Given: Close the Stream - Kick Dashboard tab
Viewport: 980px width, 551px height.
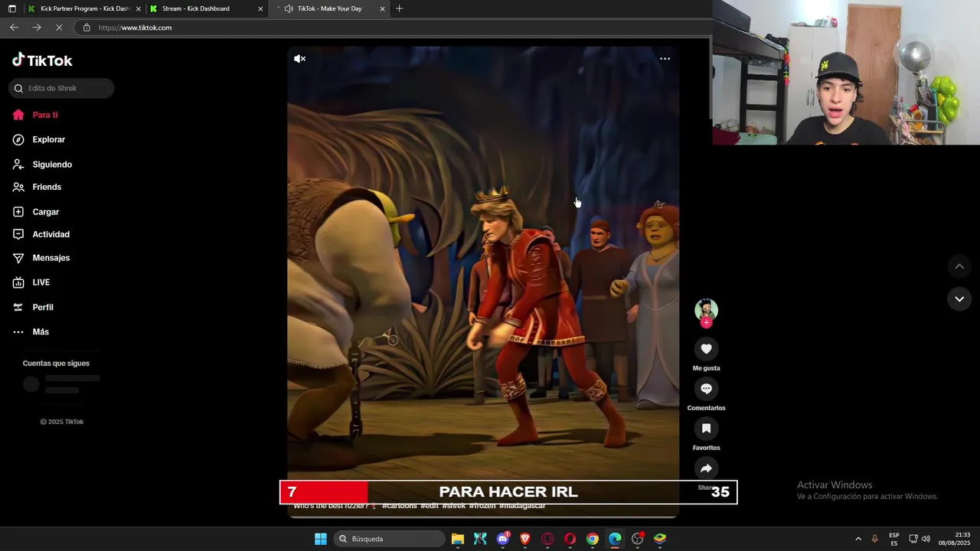Looking at the screenshot, I should [x=260, y=9].
